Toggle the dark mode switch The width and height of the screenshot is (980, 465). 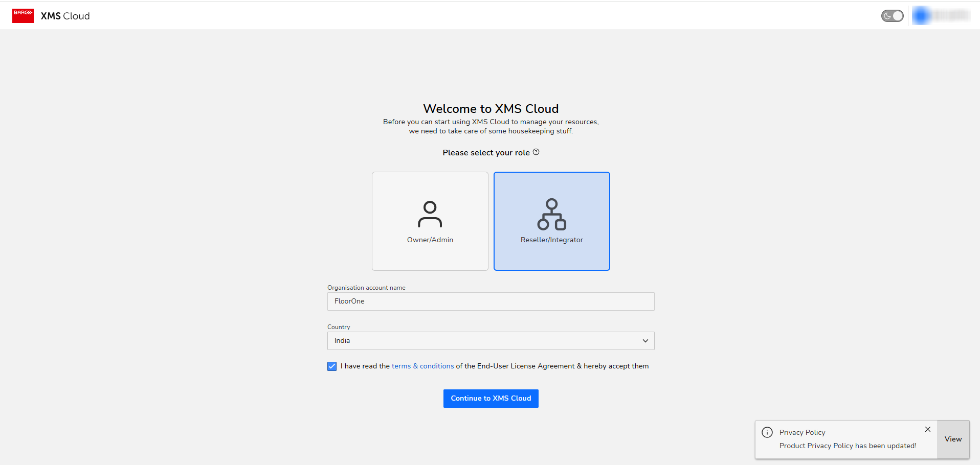click(x=892, y=16)
